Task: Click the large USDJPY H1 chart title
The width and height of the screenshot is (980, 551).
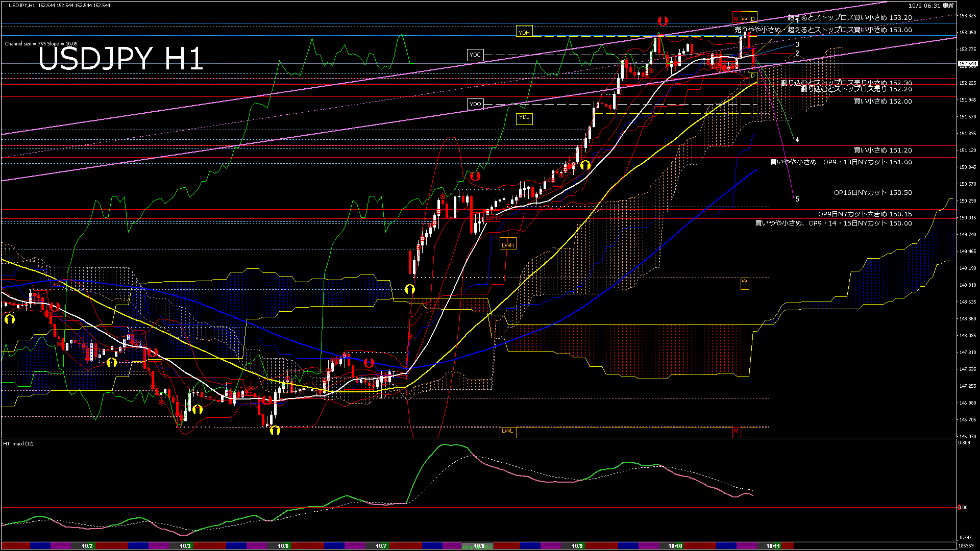Action: pos(120,59)
